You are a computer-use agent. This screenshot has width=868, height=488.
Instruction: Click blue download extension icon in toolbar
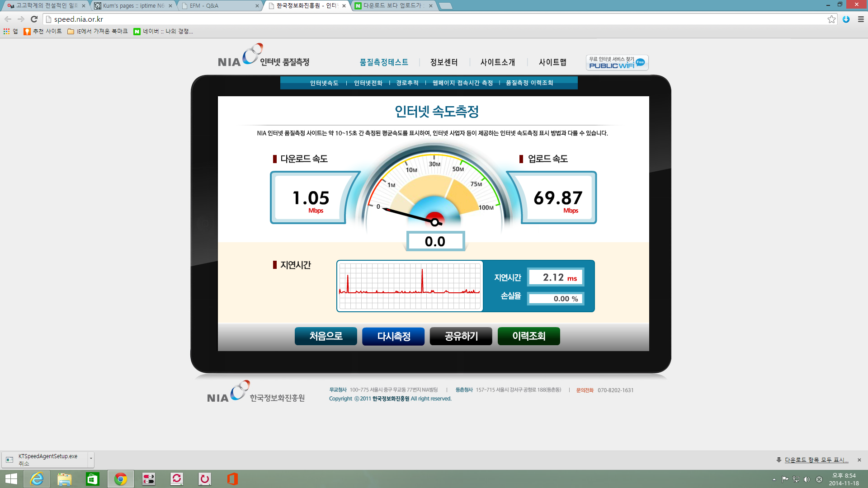point(846,19)
